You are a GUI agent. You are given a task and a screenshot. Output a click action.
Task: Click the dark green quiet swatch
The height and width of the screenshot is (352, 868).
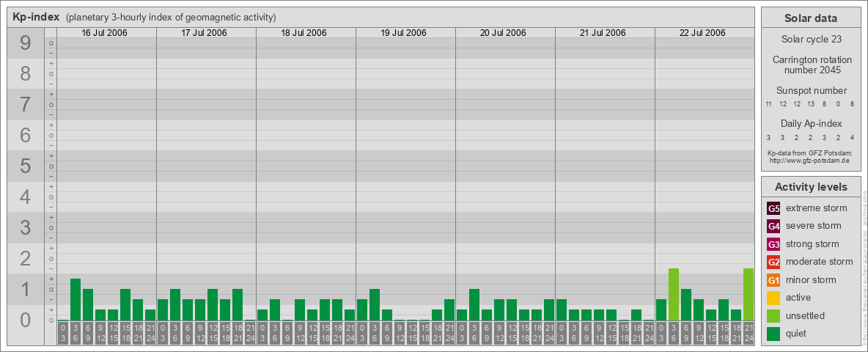[773, 334]
